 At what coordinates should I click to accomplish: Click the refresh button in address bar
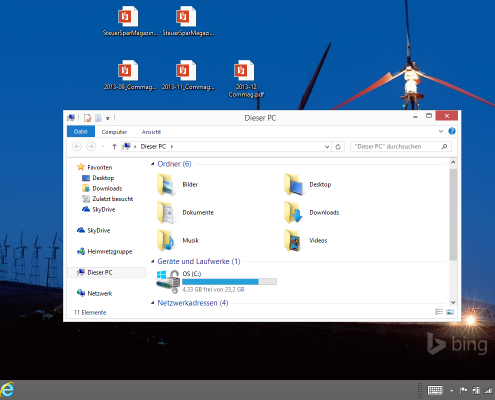click(x=338, y=147)
